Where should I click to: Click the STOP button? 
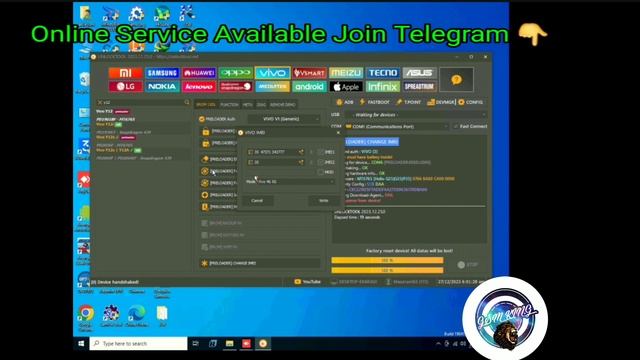coord(468,265)
